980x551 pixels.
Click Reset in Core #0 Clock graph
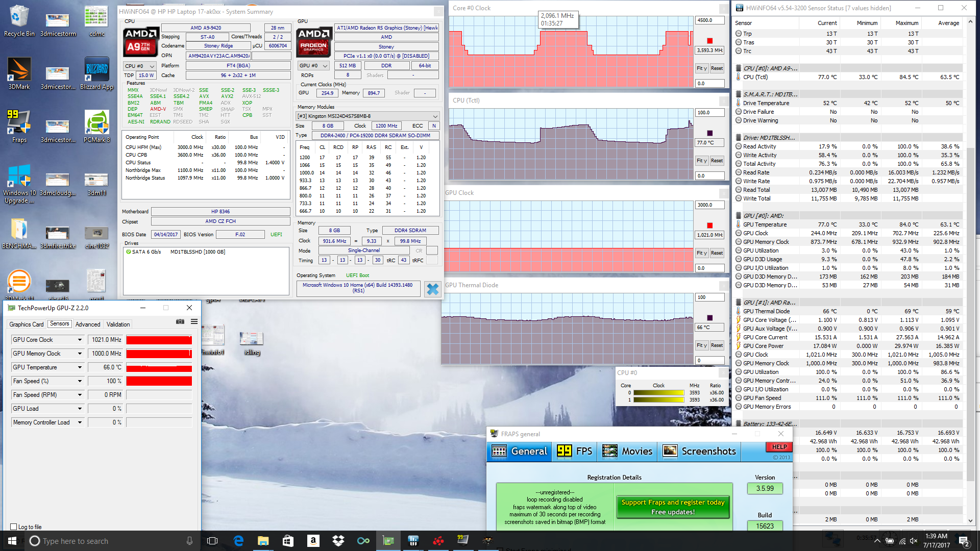pyautogui.click(x=717, y=68)
